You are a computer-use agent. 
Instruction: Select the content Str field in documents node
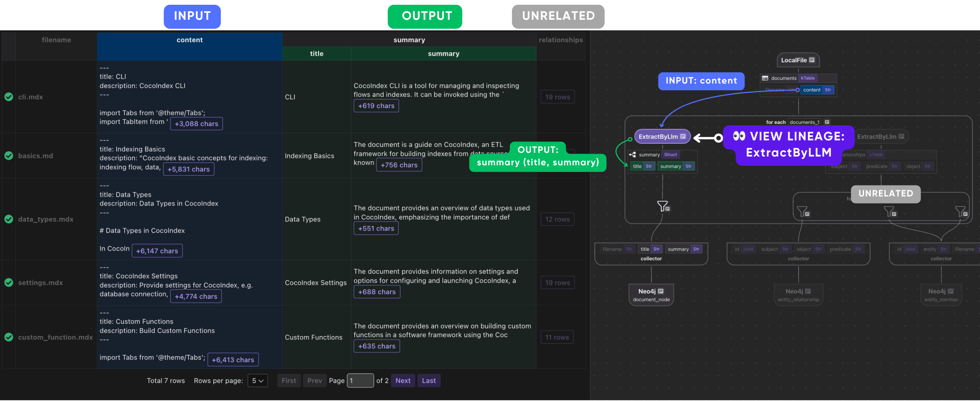coord(817,90)
